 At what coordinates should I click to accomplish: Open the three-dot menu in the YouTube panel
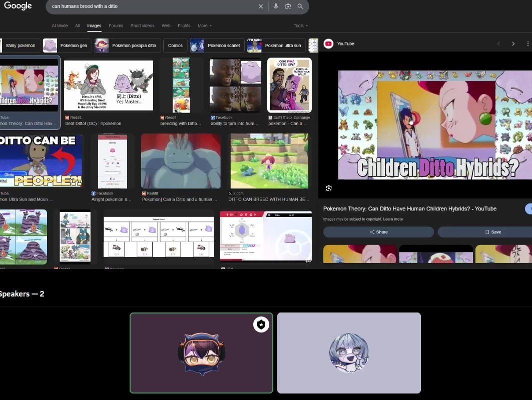pyautogui.click(x=528, y=43)
